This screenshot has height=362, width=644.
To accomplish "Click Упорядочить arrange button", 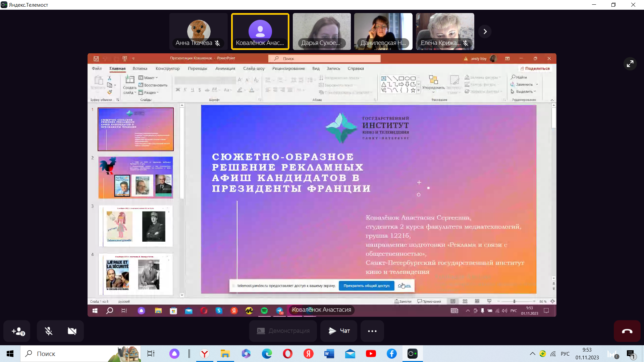I will tap(433, 84).
